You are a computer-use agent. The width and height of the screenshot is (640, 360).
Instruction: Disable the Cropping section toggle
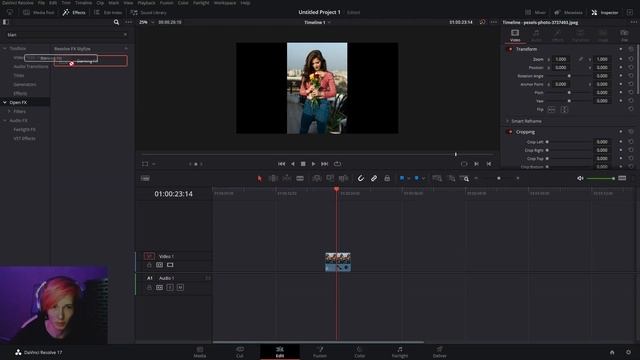click(509, 132)
